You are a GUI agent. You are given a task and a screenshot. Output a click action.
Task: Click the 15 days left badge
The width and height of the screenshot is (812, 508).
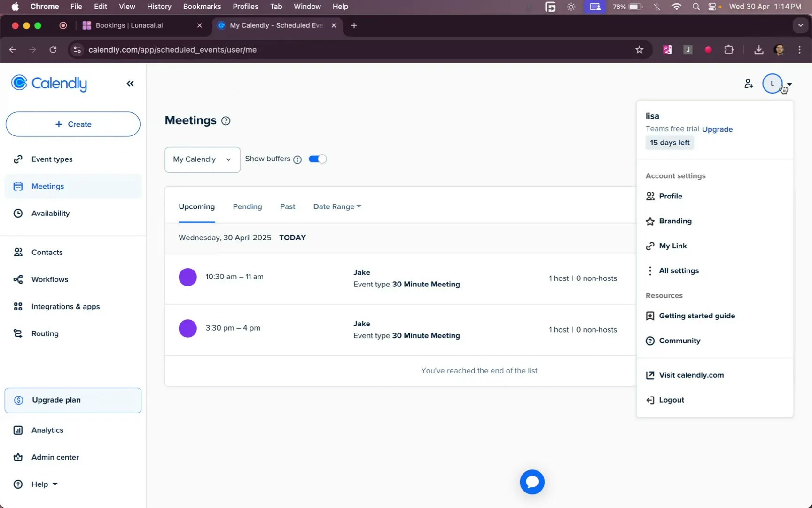pyautogui.click(x=670, y=143)
